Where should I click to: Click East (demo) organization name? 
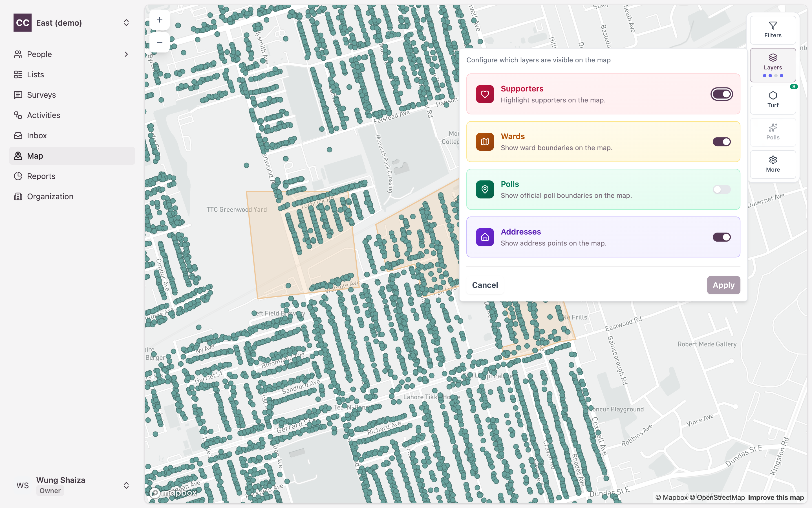59,23
